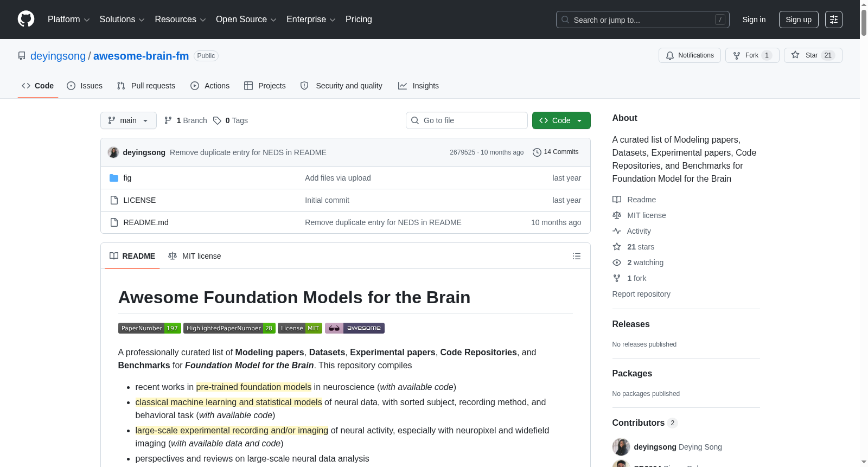
Task: View the 14 Commits history
Action: 556,152
